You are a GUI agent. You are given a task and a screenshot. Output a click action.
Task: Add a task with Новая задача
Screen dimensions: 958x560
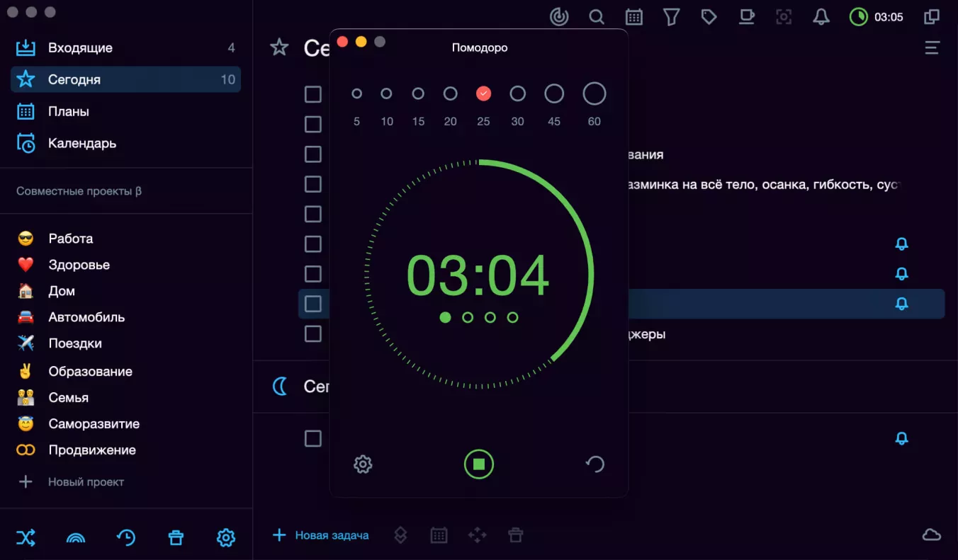[320, 535]
